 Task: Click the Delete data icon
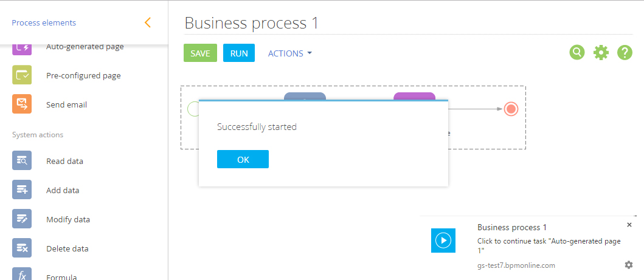point(22,248)
